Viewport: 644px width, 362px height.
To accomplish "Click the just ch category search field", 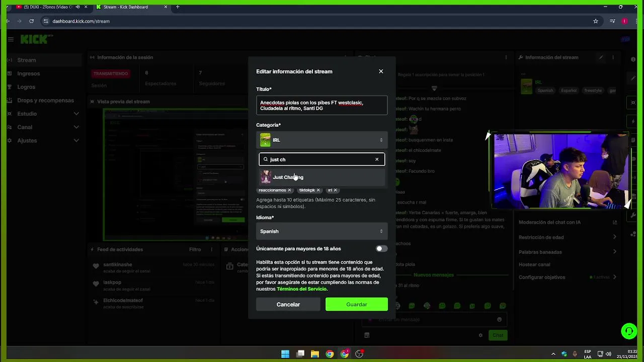I will coord(322,159).
